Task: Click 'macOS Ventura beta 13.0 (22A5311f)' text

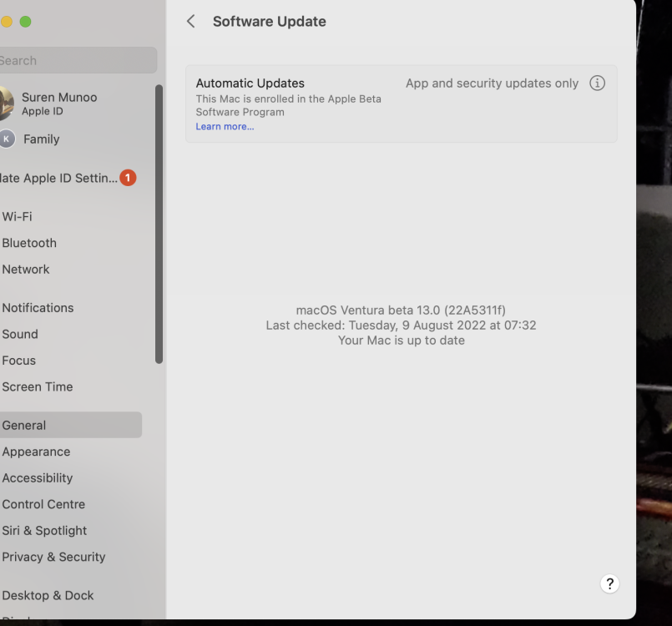Action: 401,310
